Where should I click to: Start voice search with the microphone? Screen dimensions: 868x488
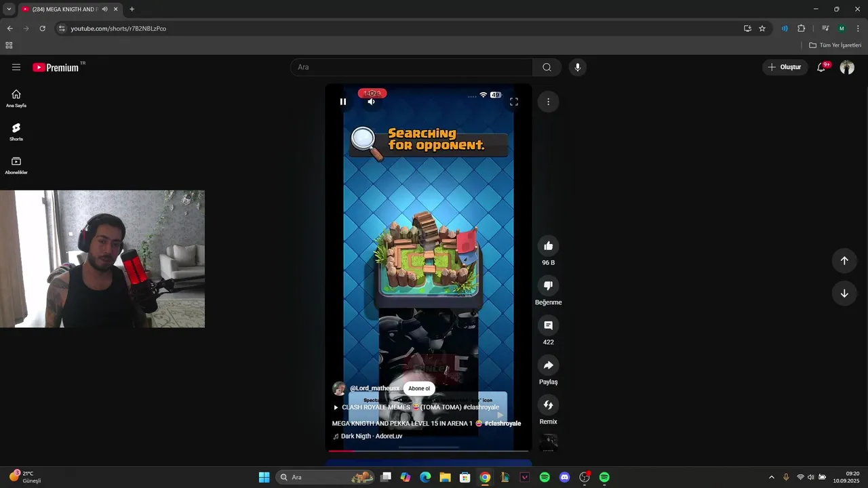(578, 67)
